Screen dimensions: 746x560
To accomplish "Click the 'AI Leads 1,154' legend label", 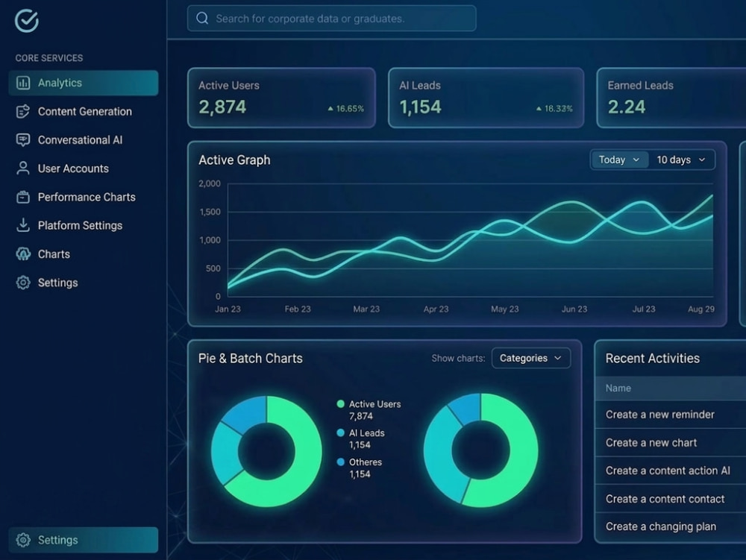I will tap(367, 438).
